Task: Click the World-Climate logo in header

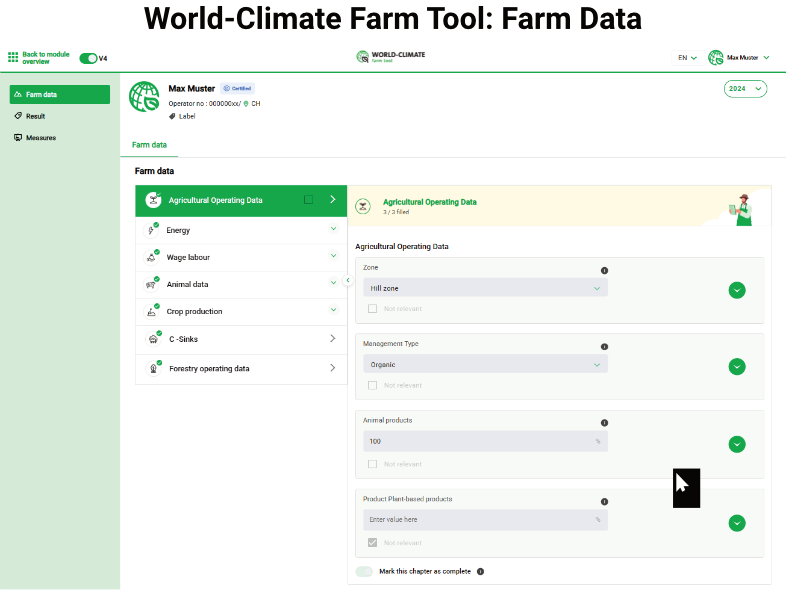Action: (390, 57)
